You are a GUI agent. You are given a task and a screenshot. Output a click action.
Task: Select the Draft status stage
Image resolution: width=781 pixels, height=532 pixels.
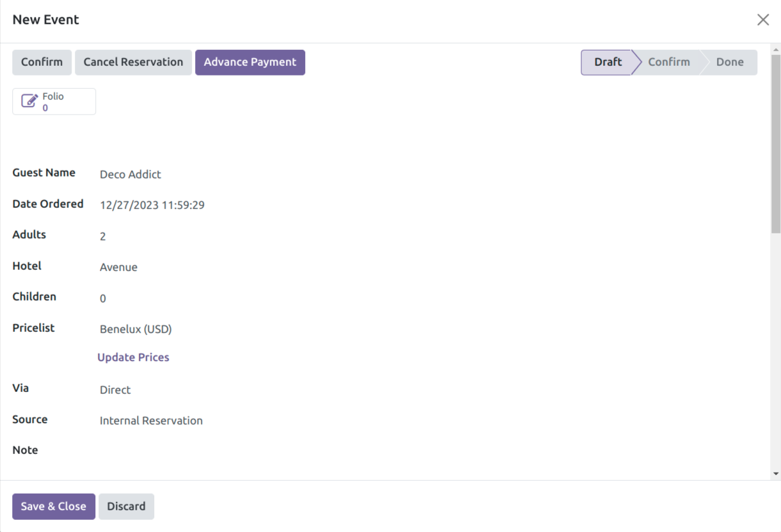click(x=607, y=63)
